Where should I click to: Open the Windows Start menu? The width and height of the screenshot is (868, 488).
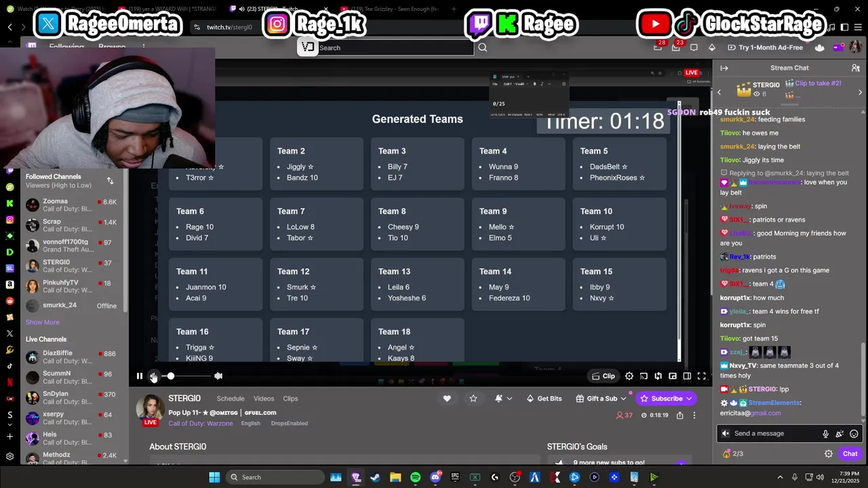214,477
